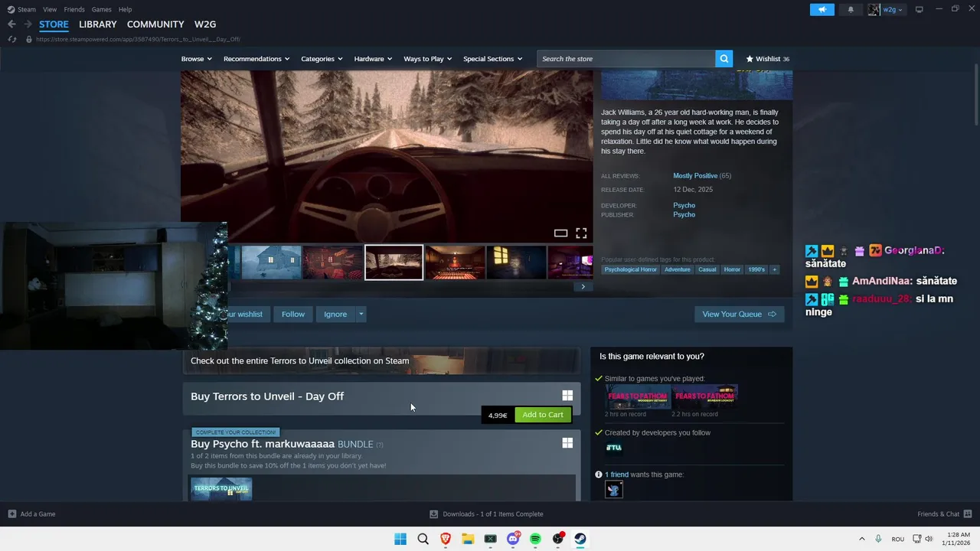Select the red theater-like thumbnail

click(x=455, y=262)
